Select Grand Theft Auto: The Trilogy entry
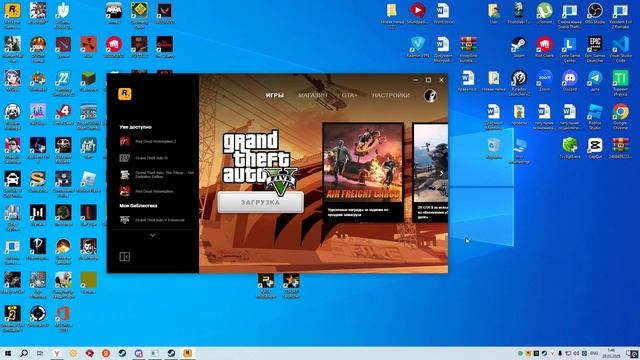Viewport: 640px width, 360px height. pyautogui.click(x=156, y=175)
